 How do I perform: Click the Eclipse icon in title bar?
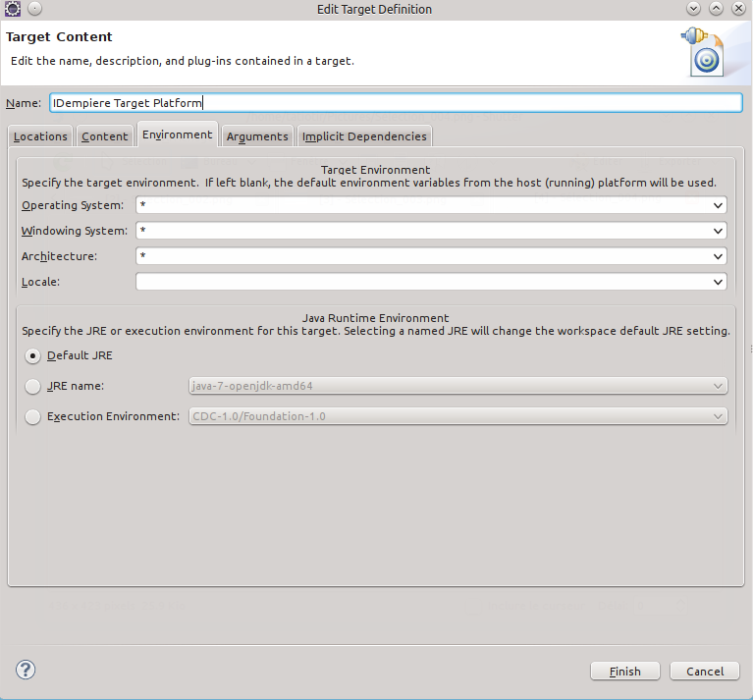point(13,9)
